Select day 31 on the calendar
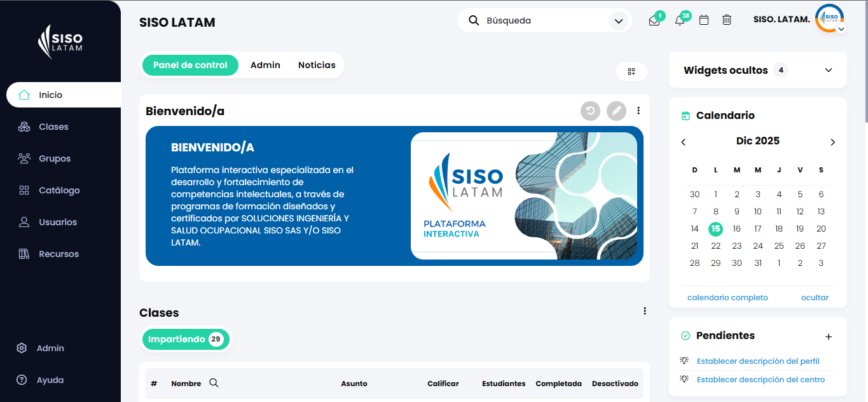868x402 pixels. [758, 263]
